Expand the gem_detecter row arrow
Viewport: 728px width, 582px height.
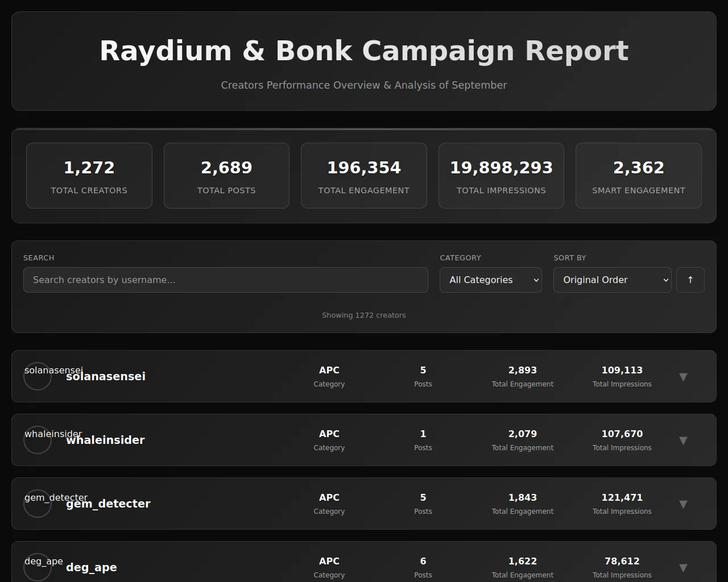(683, 504)
